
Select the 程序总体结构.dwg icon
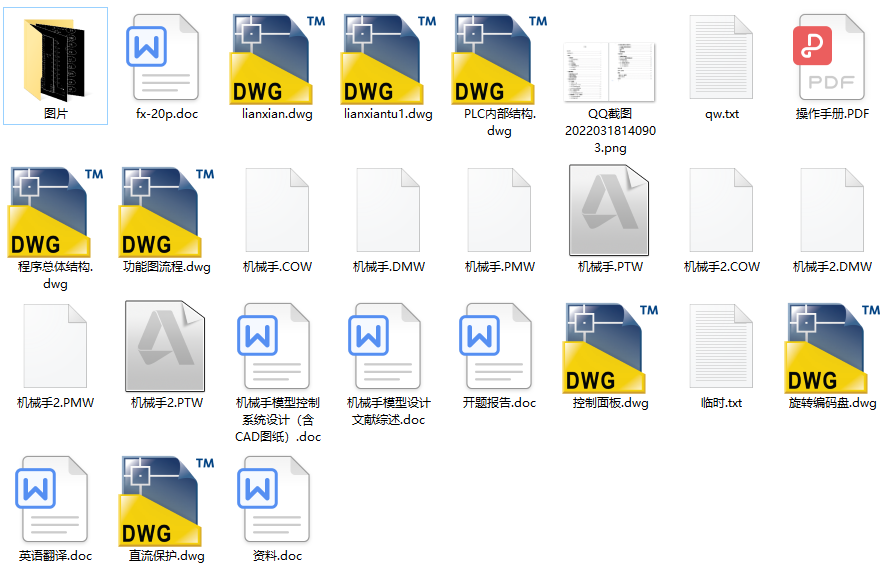pos(55,212)
